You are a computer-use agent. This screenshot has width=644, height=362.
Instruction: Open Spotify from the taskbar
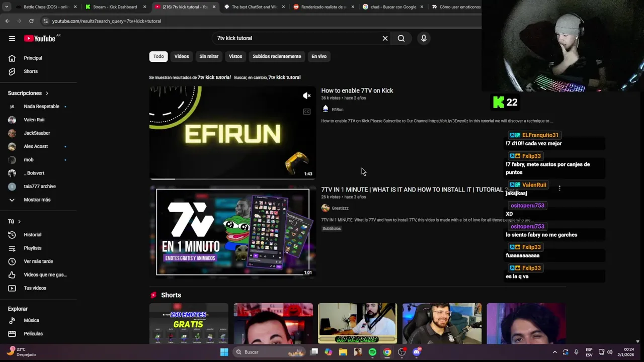tap(372, 352)
